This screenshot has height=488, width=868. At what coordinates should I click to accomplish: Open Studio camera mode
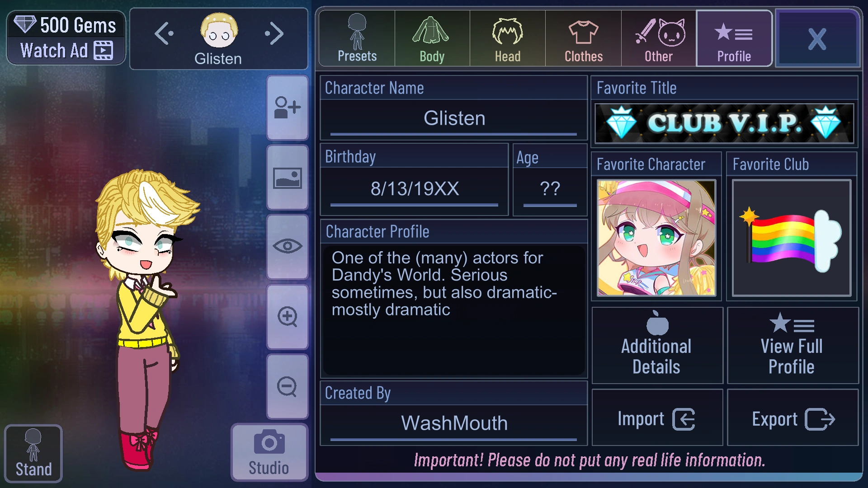tap(269, 452)
